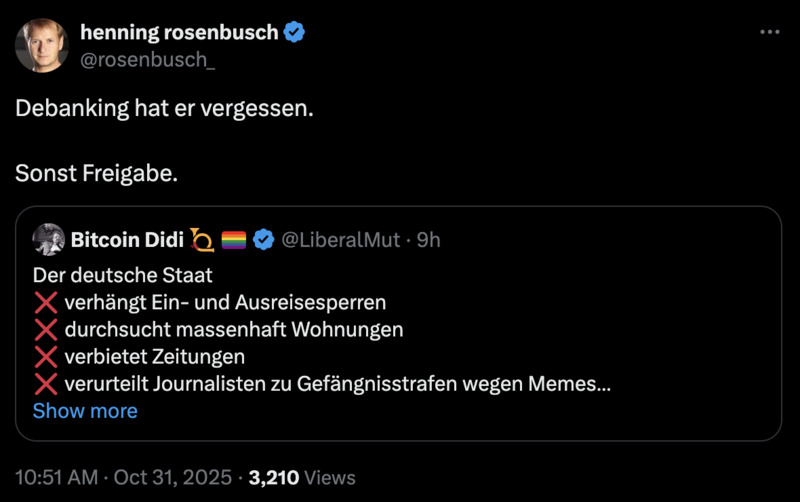This screenshot has height=502, width=800.
Task: Click the blue verified badge beside henning rosenbusch
Action: tap(295, 32)
